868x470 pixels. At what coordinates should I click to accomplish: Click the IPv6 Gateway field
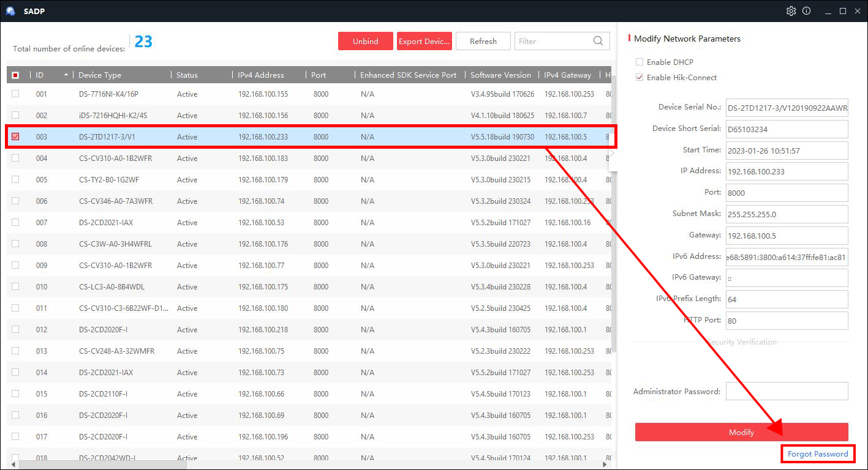pyautogui.click(x=787, y=278)
